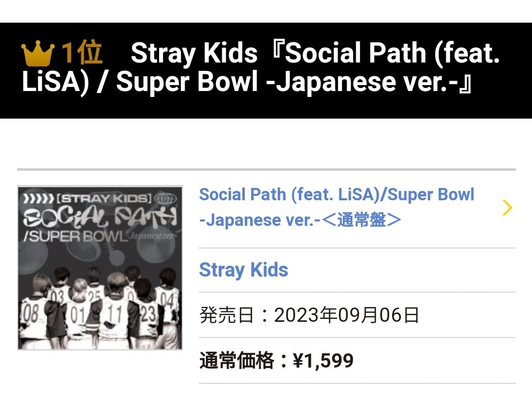This screenshot has height=403, width=532.
Task: Open the blue Stray Kids artist link
Action: 244,270
